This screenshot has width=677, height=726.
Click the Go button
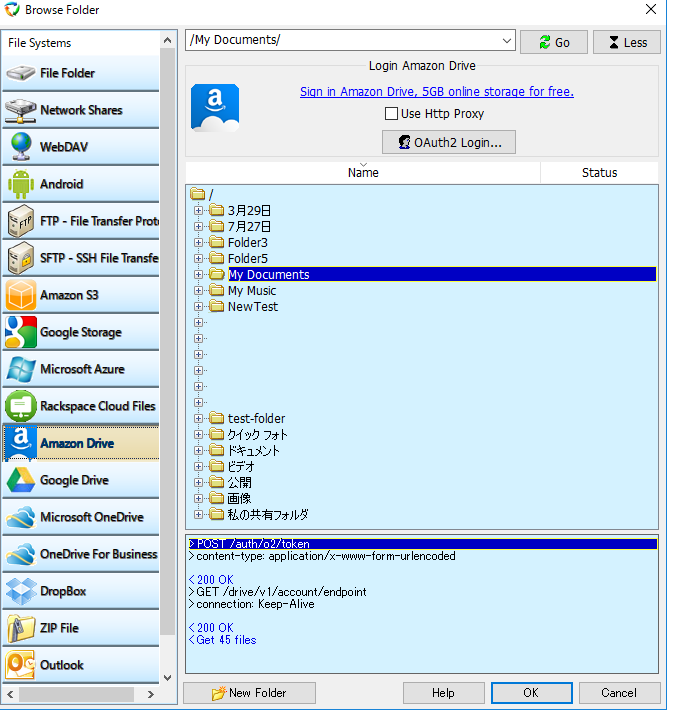coord(554,42)
